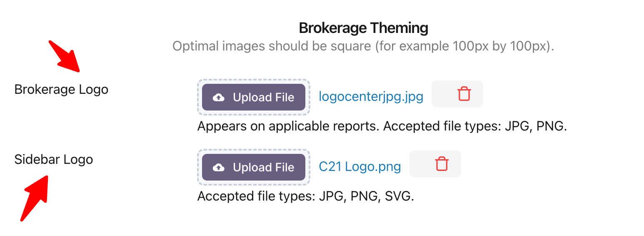The width and height of the screenshot is (644, 236).
Task: Delete logocenterjpg.jpg using the red trash icon
Action: point(464,94)
